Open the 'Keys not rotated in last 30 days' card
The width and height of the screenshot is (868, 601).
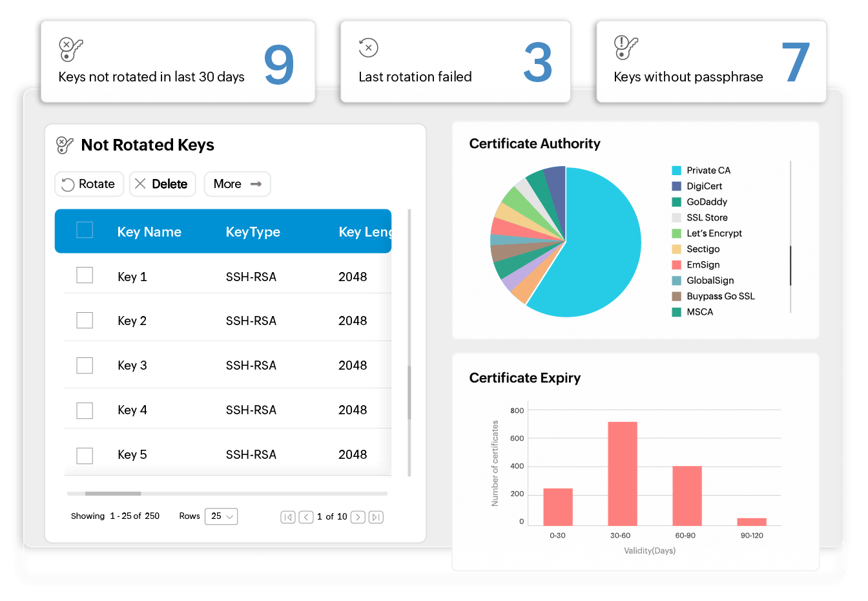coord(178,61)
